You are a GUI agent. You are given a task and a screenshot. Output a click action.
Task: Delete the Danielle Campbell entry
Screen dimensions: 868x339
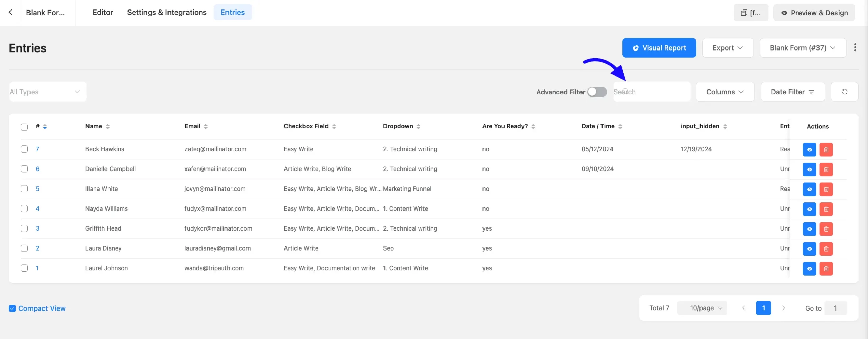[826, 169]
